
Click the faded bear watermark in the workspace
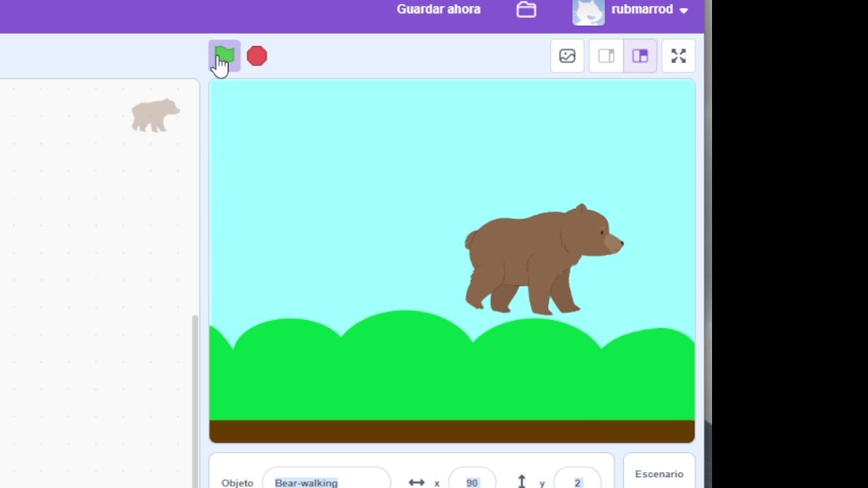pos(155,115)
